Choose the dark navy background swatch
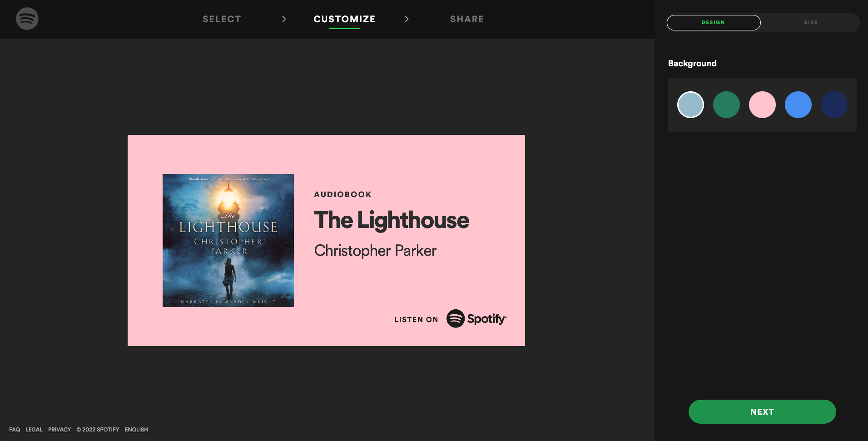The height and width of the screenshot is (441, 868). click(x=834, y=104)
